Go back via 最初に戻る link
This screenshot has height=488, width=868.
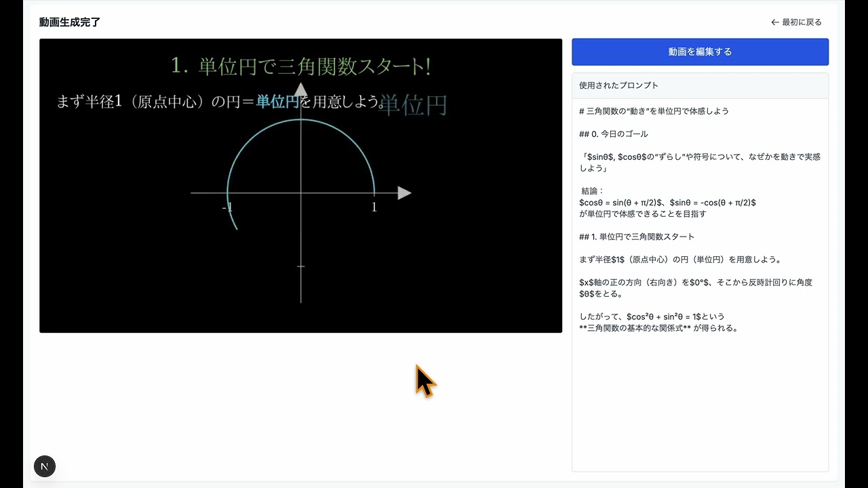click(797, 22)
